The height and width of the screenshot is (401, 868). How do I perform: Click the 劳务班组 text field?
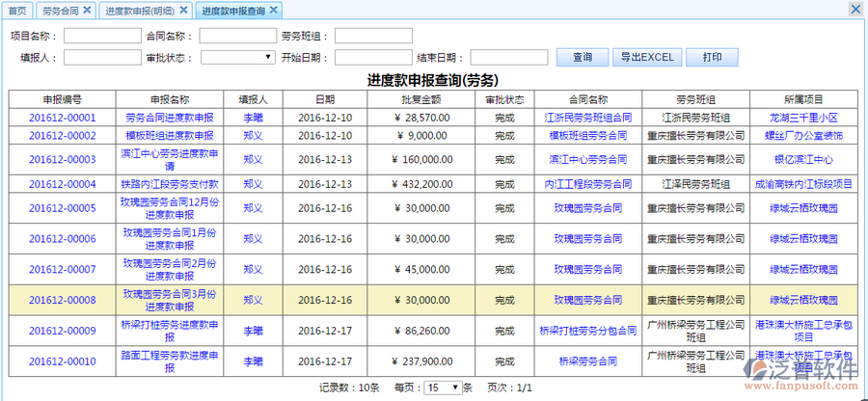tap(373, 36)
